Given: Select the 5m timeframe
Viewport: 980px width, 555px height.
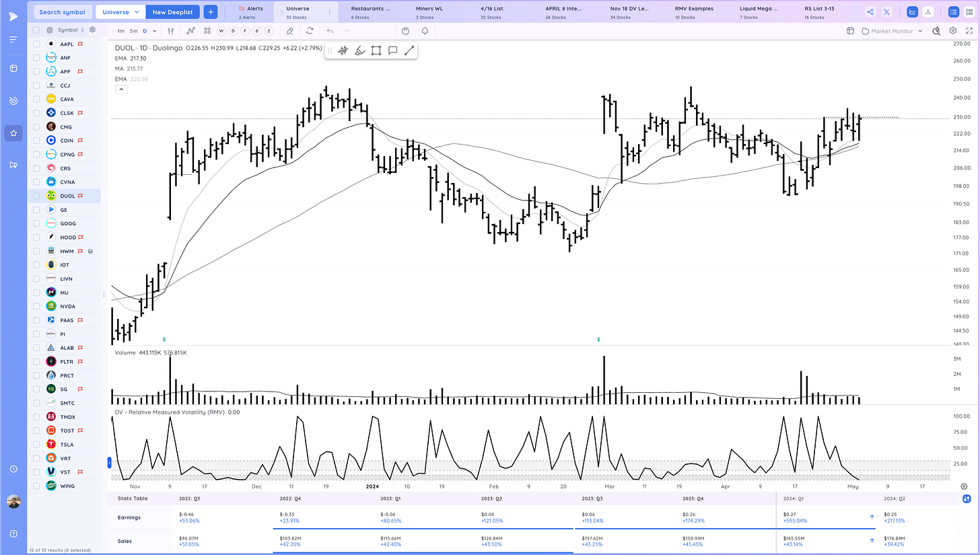Looking at the screenshot, I should pos(134,31).
